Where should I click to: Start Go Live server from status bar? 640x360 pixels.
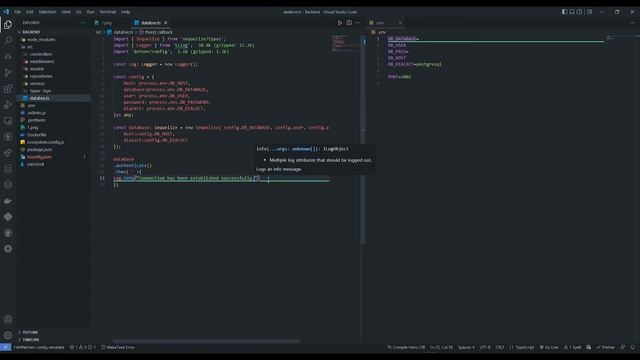point(549,347)
